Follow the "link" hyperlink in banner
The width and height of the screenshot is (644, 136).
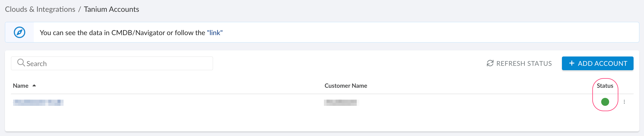[215, 33]
